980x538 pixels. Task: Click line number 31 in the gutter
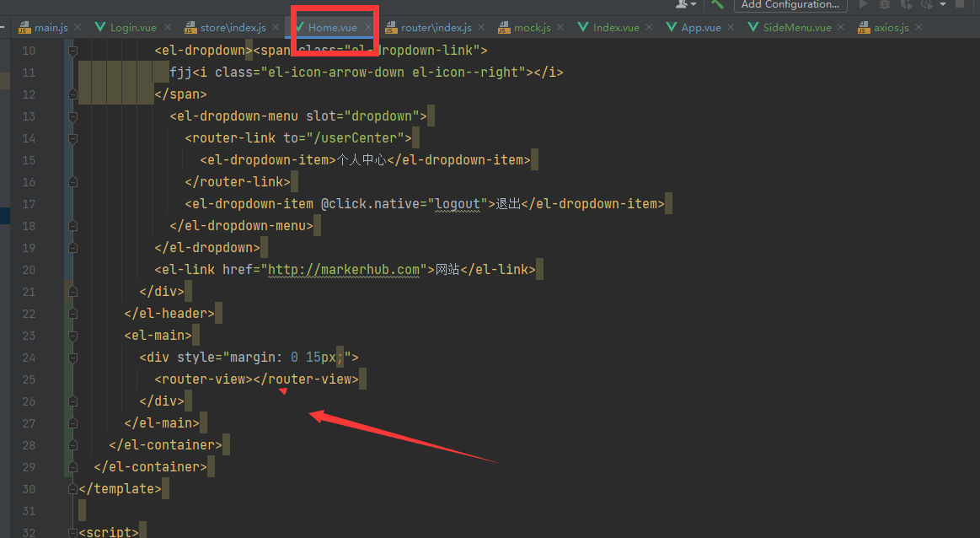[29, 511]
